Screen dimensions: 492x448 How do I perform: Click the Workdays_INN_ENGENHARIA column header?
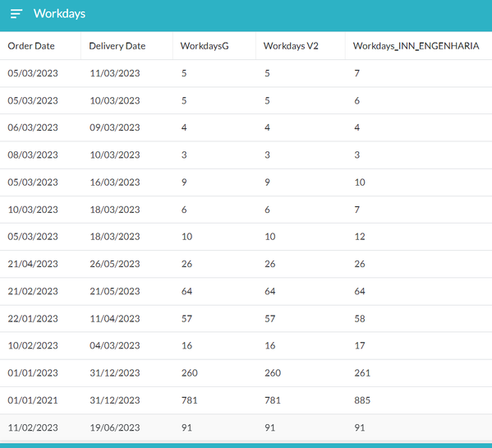pos(416,46)
